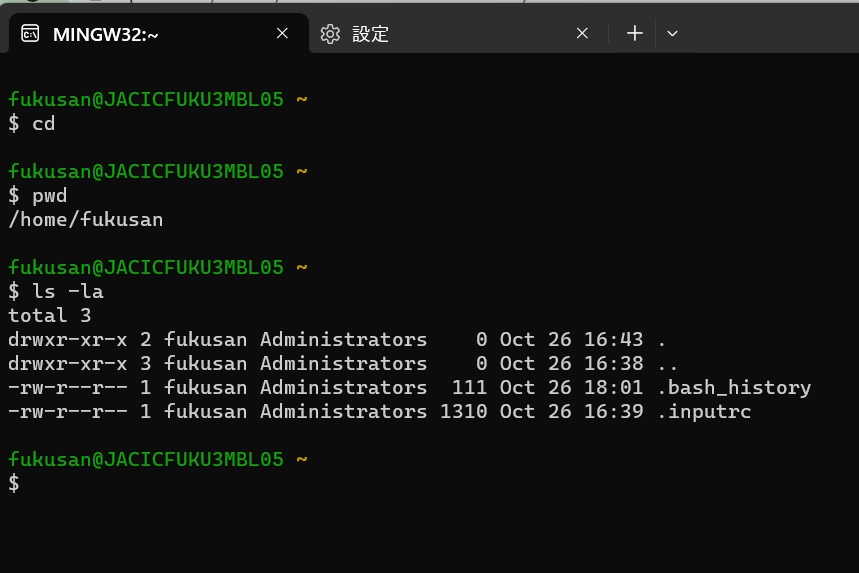Open a new tab with the plus button

[x=634, y=34]
